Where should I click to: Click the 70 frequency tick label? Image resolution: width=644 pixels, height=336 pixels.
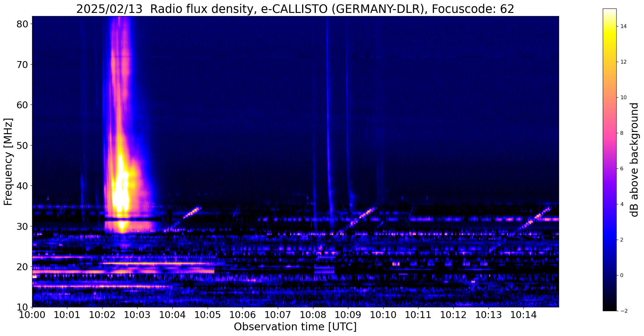click(x=22, y=65)
